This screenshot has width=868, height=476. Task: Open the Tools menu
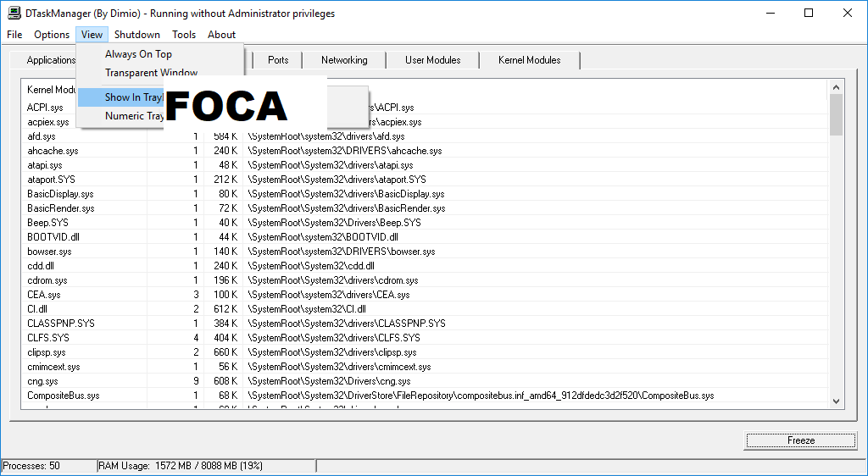[x=184, y=34]
